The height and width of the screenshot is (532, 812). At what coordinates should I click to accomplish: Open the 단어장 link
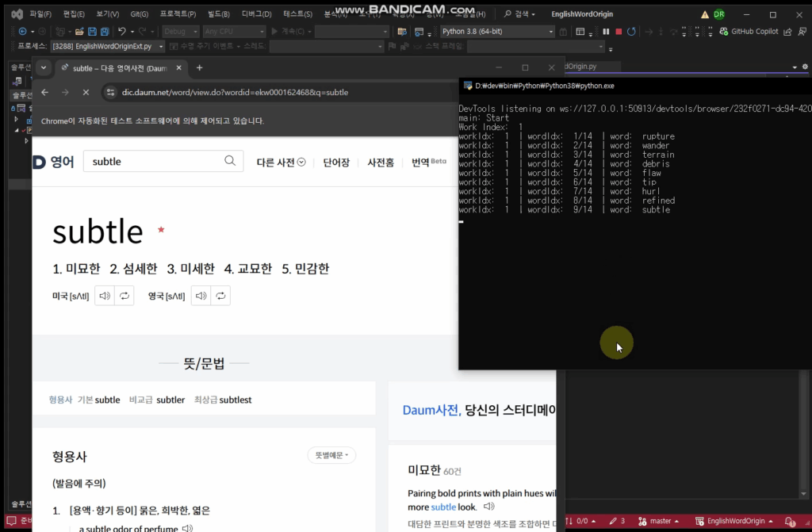pyautogui.click(x=336, y=163)
